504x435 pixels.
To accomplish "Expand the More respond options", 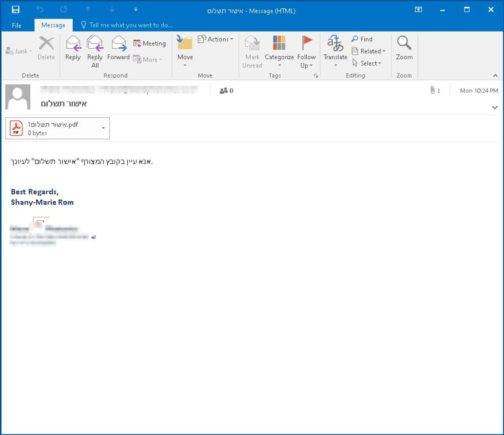I will pyautogui.click(x=148, y=59).
